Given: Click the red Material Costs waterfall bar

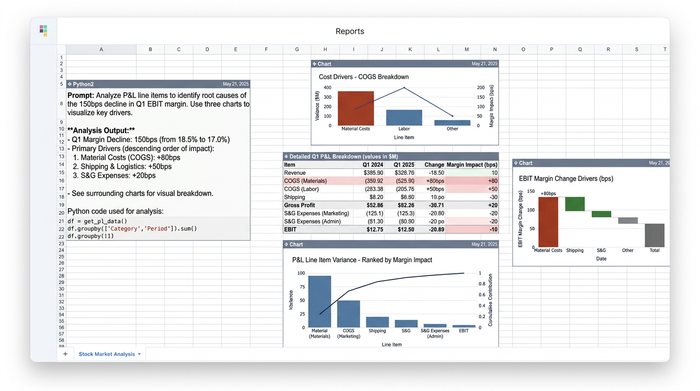Looking at the screenshot, I should pos(548,221).
